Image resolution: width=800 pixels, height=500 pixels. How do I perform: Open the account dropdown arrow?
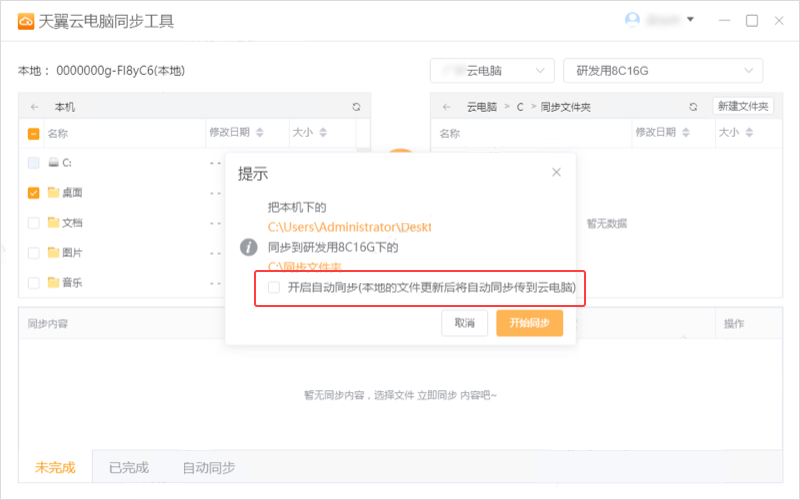(690, 19)
